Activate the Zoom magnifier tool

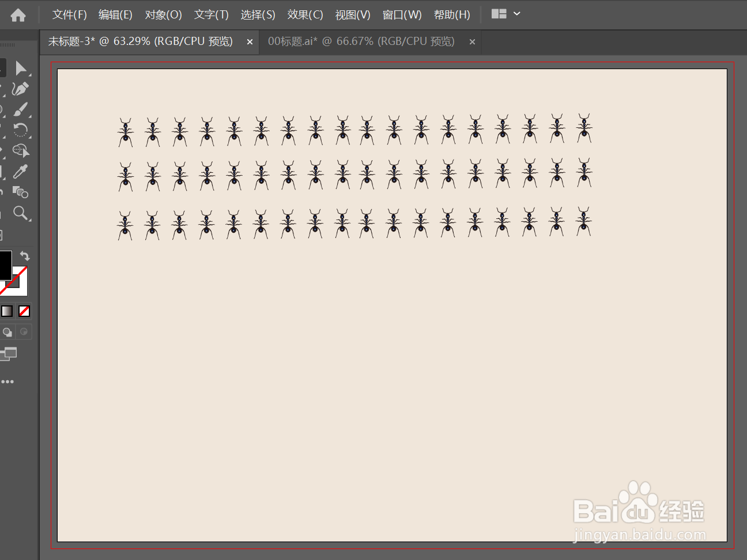point(21,213)
